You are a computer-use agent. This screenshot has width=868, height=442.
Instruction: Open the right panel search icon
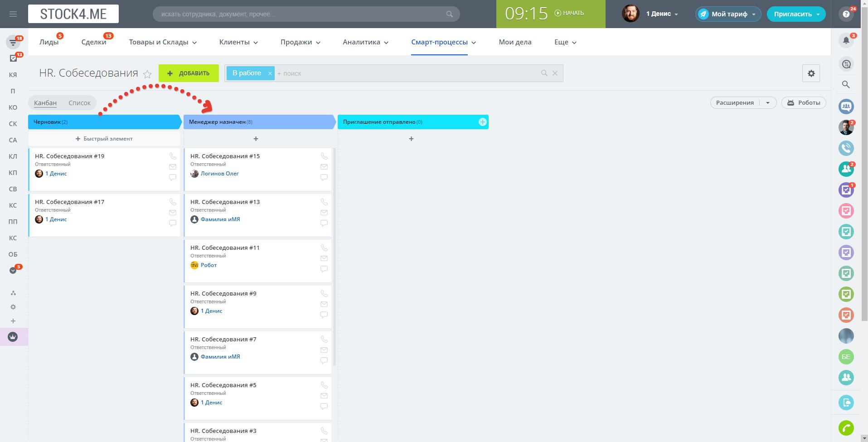click(x=846, y=84)
